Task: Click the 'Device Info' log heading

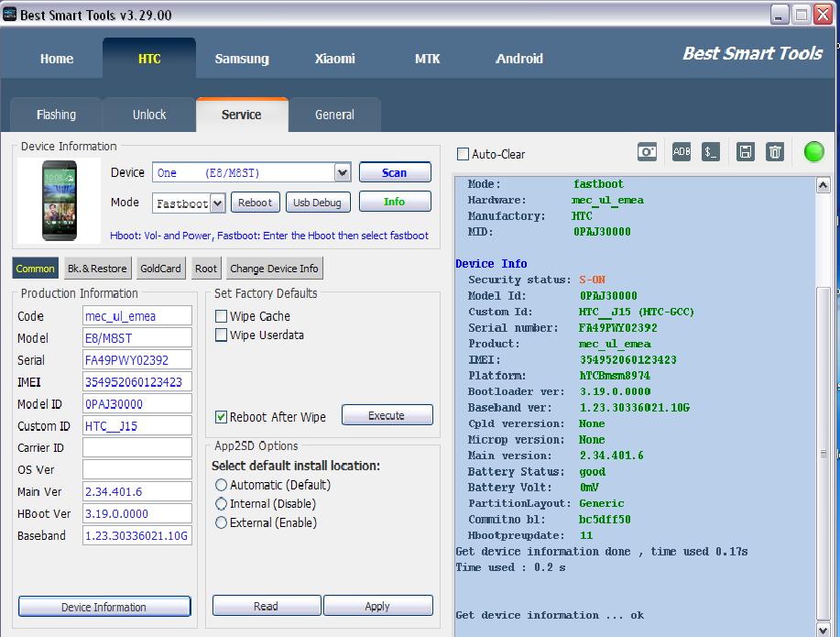Action: [x=491, y=264]
